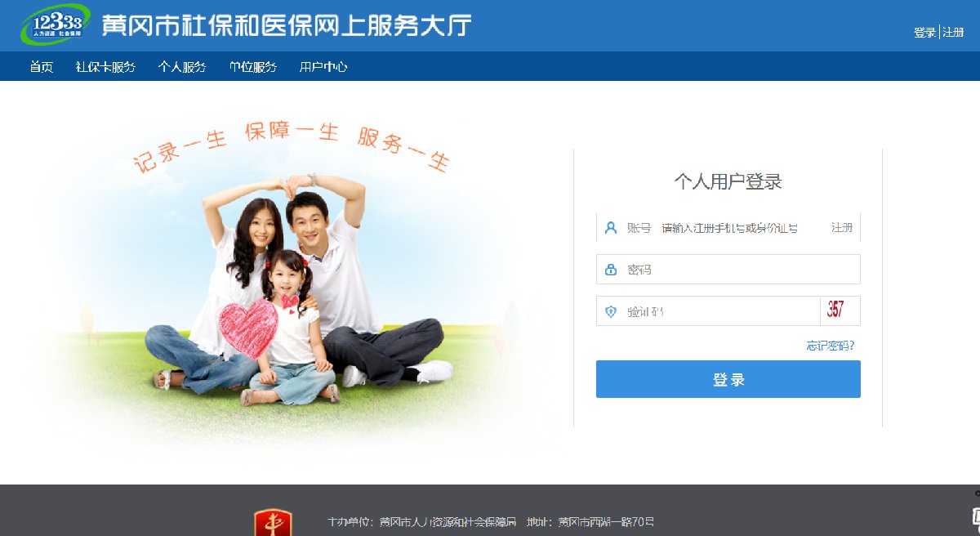Click the 12333 logo icon

point(55,25)
